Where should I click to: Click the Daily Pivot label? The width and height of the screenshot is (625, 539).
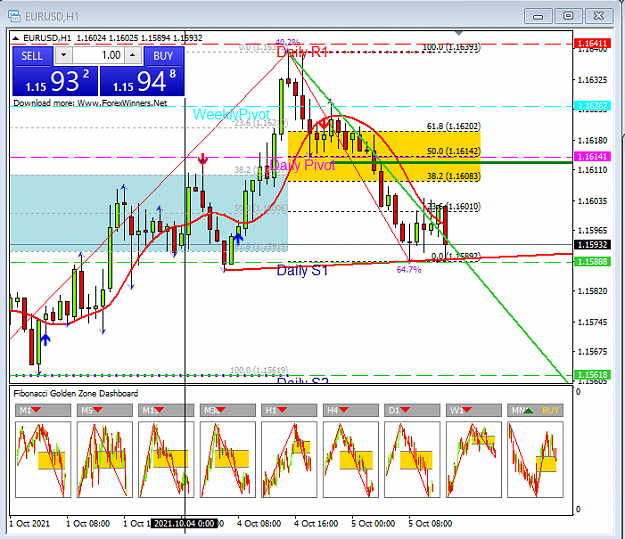(x=303, y=165)
